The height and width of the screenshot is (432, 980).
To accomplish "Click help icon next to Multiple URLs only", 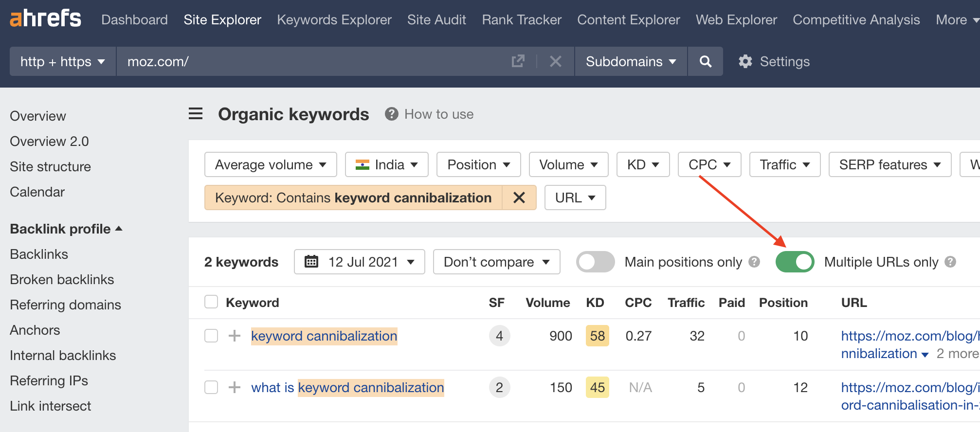I will click(950, 262).
